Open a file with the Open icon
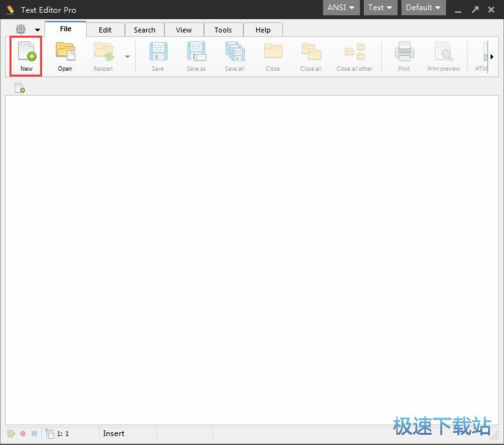 coord(65,56)
